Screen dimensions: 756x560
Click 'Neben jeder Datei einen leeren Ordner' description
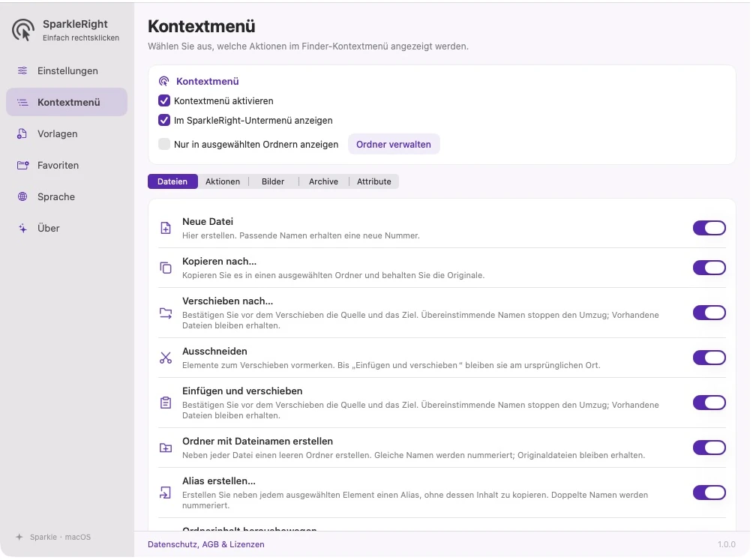413,455
